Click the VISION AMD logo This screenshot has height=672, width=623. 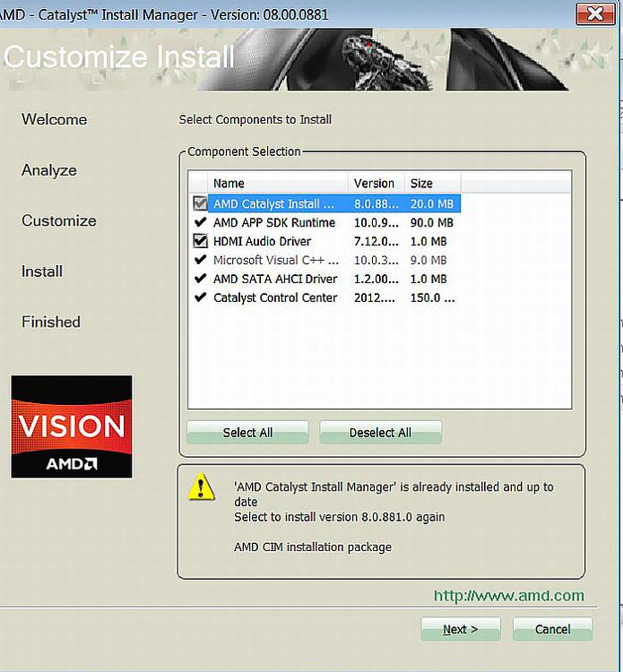click(x=72, y=426)
